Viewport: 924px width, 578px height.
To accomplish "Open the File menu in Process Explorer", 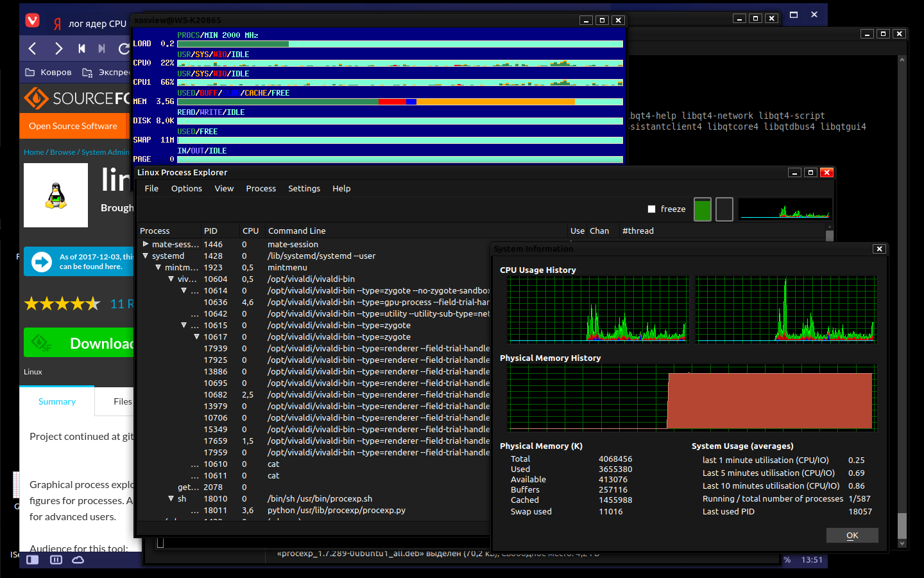I will (x=151, y=188).
